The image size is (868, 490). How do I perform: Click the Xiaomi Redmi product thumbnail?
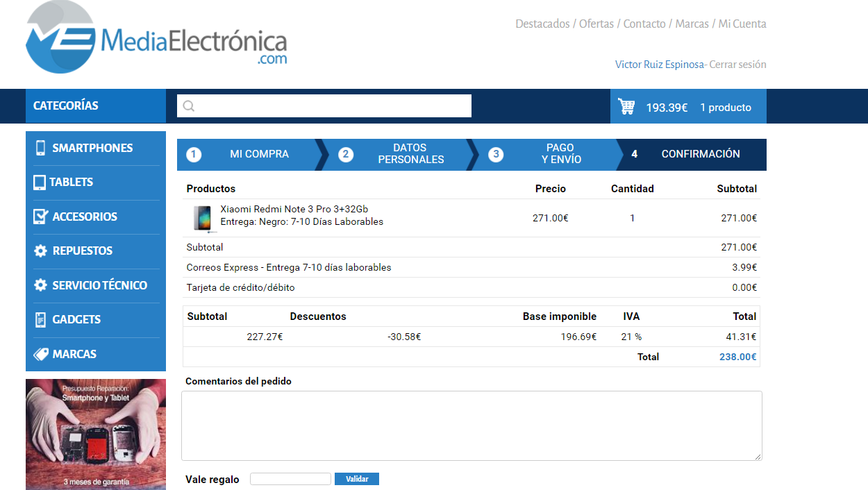(x=204, y=218)
